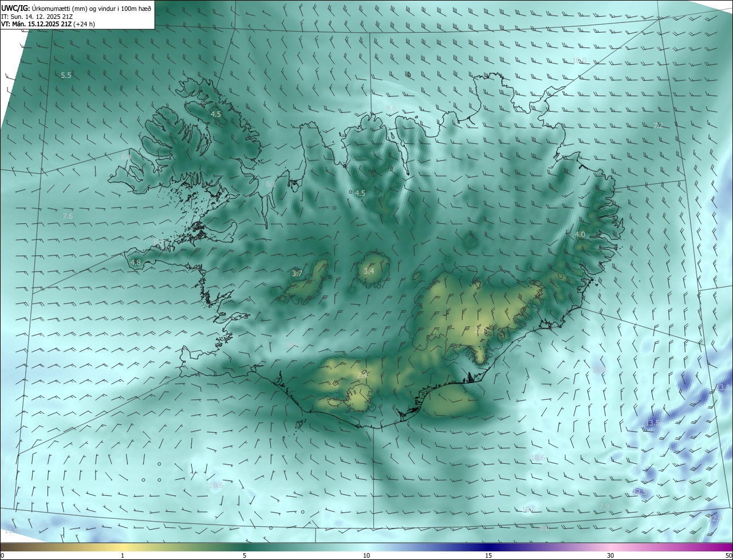Click the 2.4 value label

click(x=362, y=376)
